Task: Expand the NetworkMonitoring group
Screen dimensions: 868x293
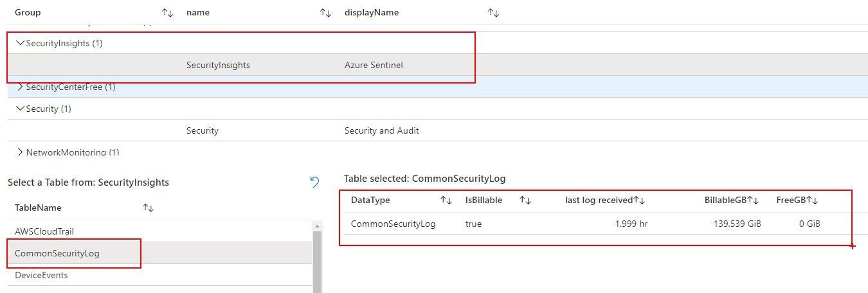Action: tap(20, 152)
